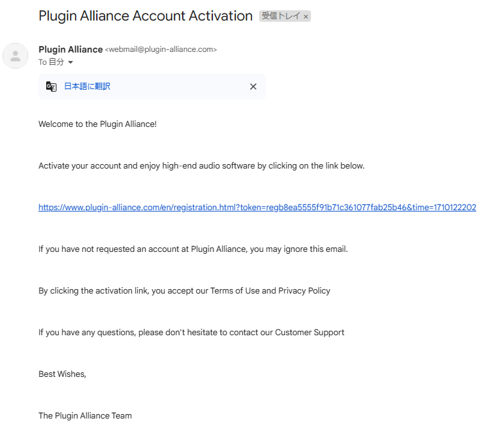The image size is (504, 432).
Task: Expand recipient details arrow next to 自分
Action: pos(71,62)
